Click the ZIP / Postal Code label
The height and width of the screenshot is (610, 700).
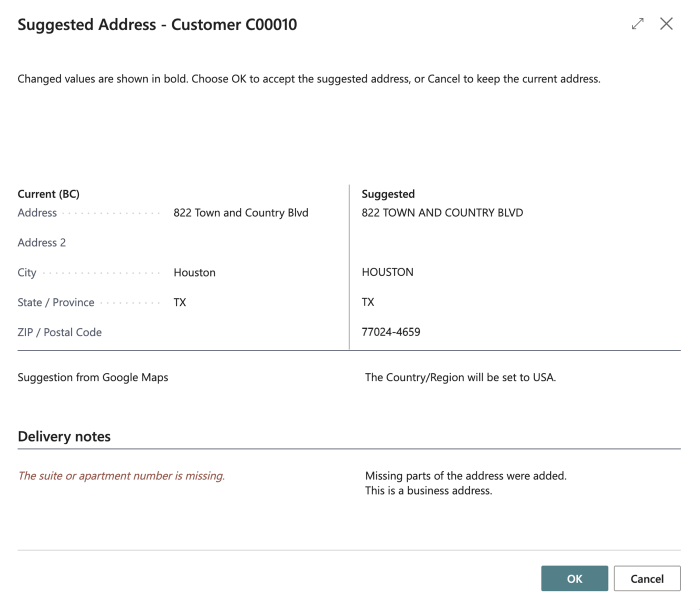tap(59, 332)
